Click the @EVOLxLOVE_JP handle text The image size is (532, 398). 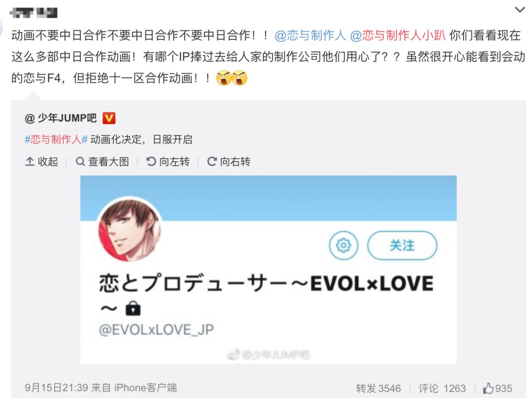(x=157, y=330)
